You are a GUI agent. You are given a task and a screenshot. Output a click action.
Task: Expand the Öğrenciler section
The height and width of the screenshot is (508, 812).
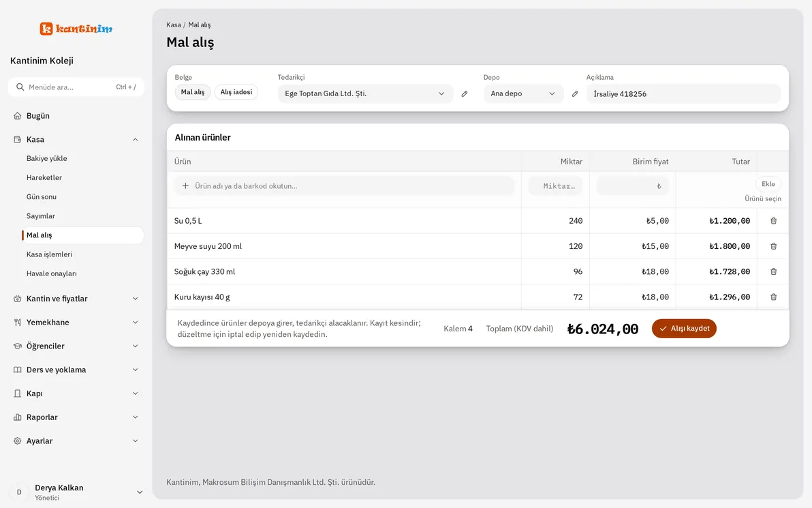click(x=135, y=346)
